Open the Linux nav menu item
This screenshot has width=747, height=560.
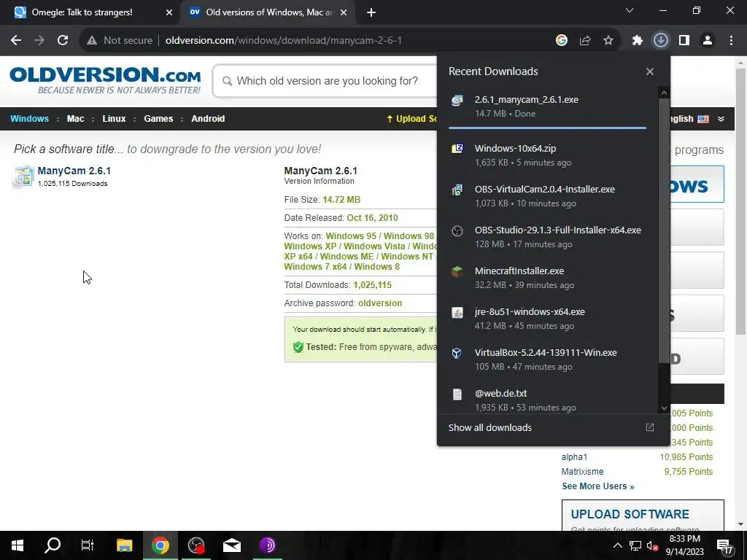click(114, 119)
